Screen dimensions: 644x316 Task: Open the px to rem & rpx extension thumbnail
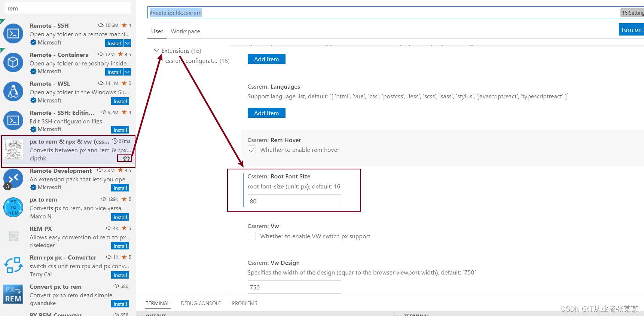[13, 149]
